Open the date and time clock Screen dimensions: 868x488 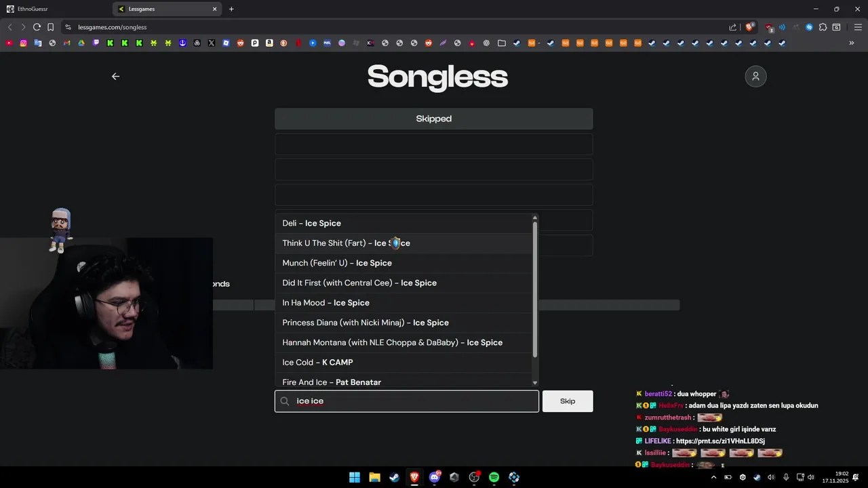835,477
